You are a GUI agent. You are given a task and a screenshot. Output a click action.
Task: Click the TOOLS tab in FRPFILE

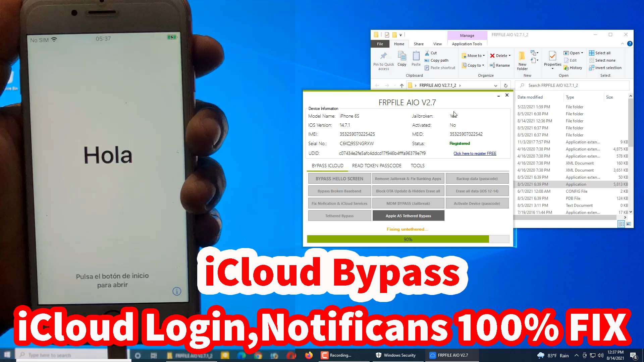tap(418, 165)
